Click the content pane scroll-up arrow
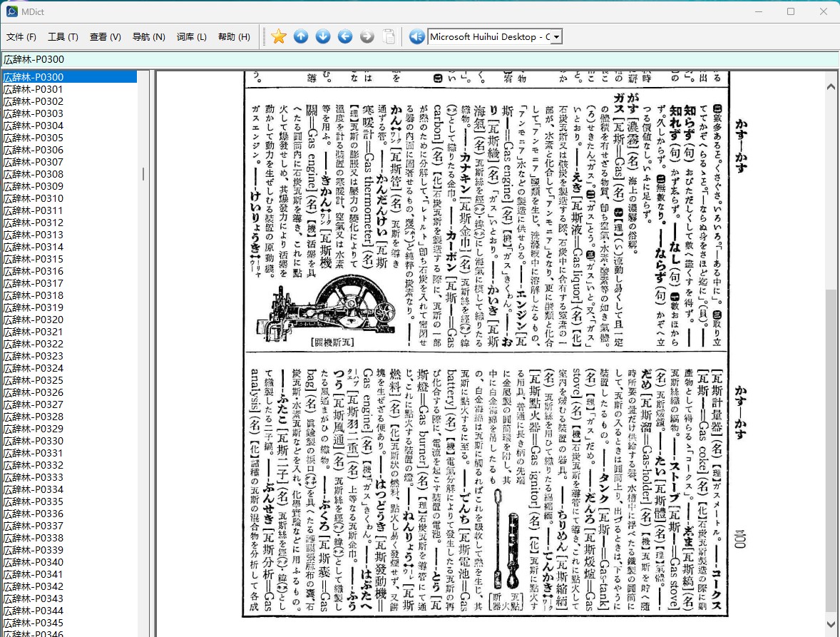 pyautogui.click(x=831, y=86)
